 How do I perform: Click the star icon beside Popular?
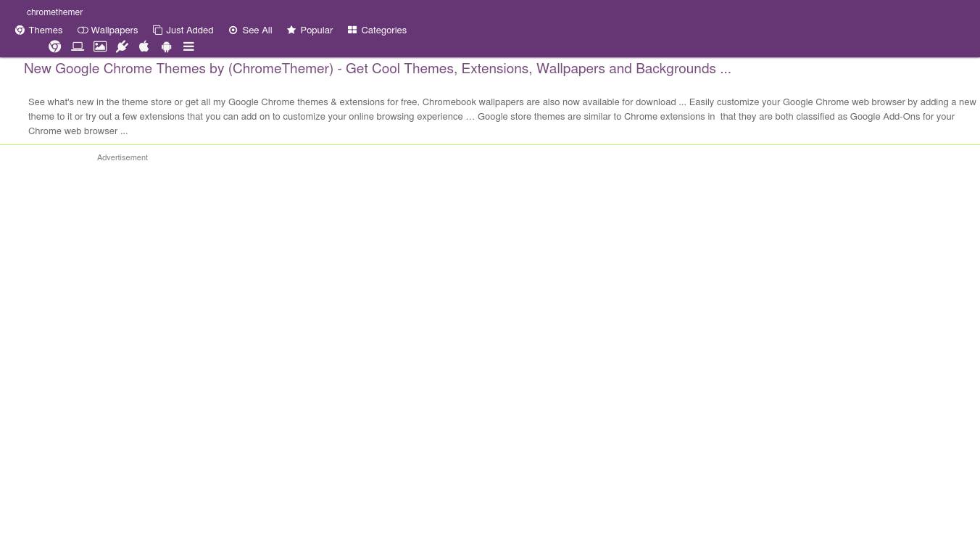tap(291, 30)
